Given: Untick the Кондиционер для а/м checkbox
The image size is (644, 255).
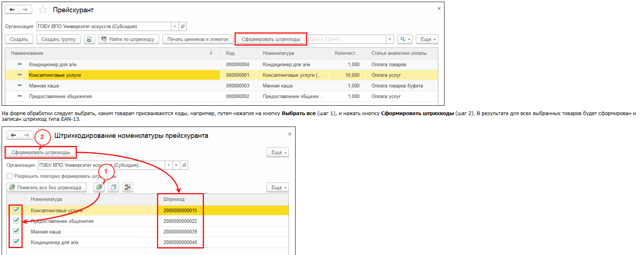Looking at the screenshot, I should (16, 242).
